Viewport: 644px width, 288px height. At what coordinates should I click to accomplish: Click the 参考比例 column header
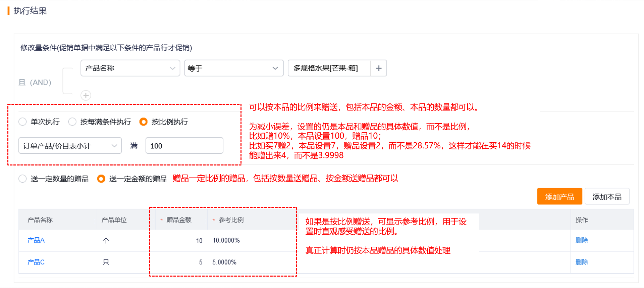231,220
